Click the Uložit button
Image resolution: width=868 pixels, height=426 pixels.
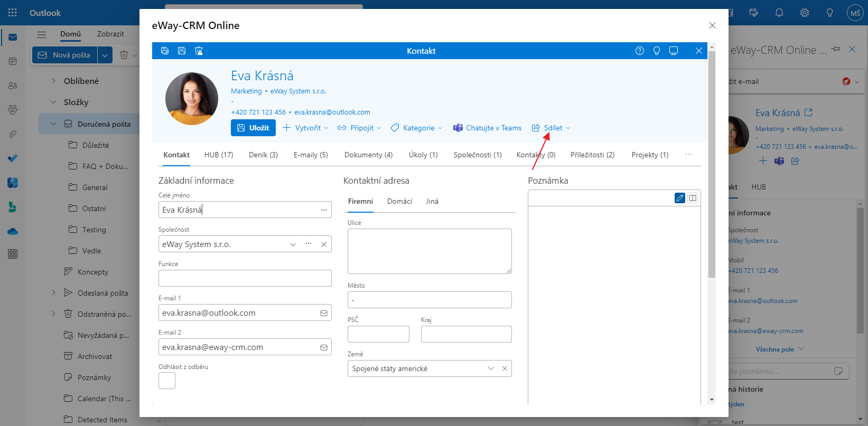point(253,128)
